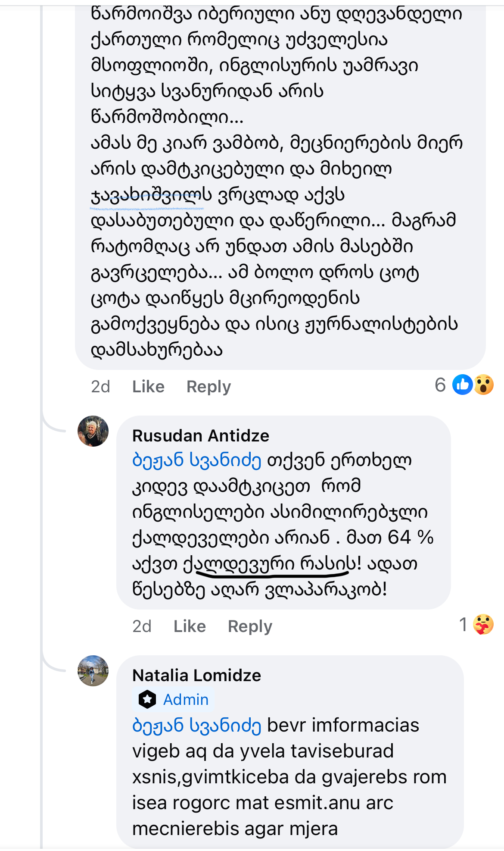Reply to the top Georgian comment
The height and width of the screenshot is (851, 504).
coord(208,387)
